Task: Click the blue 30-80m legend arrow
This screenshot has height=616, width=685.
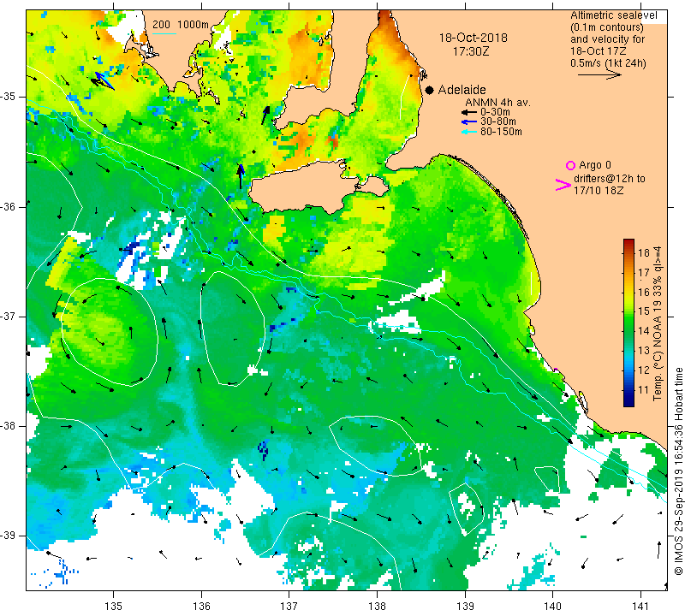Action: pyautogui.click(x=469, y=121)
